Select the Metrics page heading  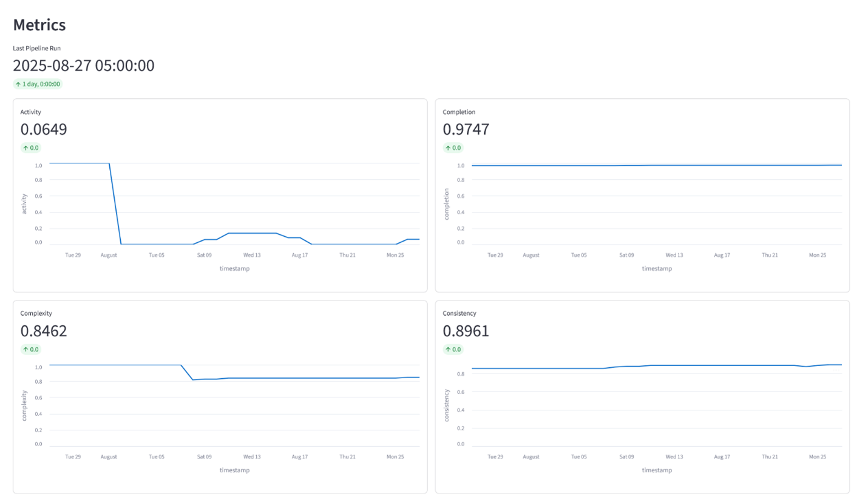39,25
